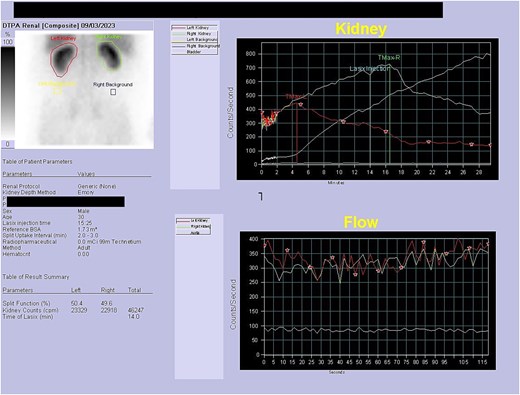This screenshot has height=395, width=520.
Task: Click the 0 lower threshold value of color bar
Action: click(8, 144)
